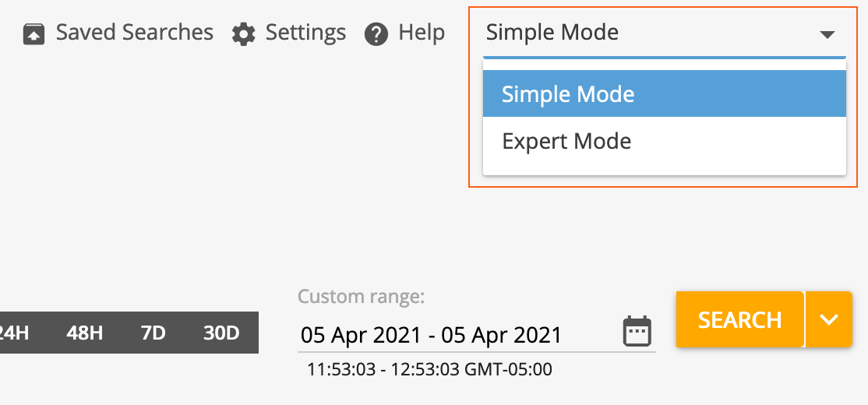This screenshot has width=868, height=405.
Task: Click the Saved Searches tray icon
Action: (x=34, y=33)
